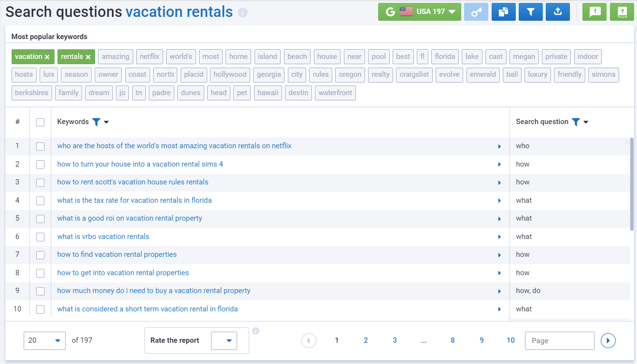Go to page 2 of results
This screenshot has width=637, height=364.
[366, 340]
